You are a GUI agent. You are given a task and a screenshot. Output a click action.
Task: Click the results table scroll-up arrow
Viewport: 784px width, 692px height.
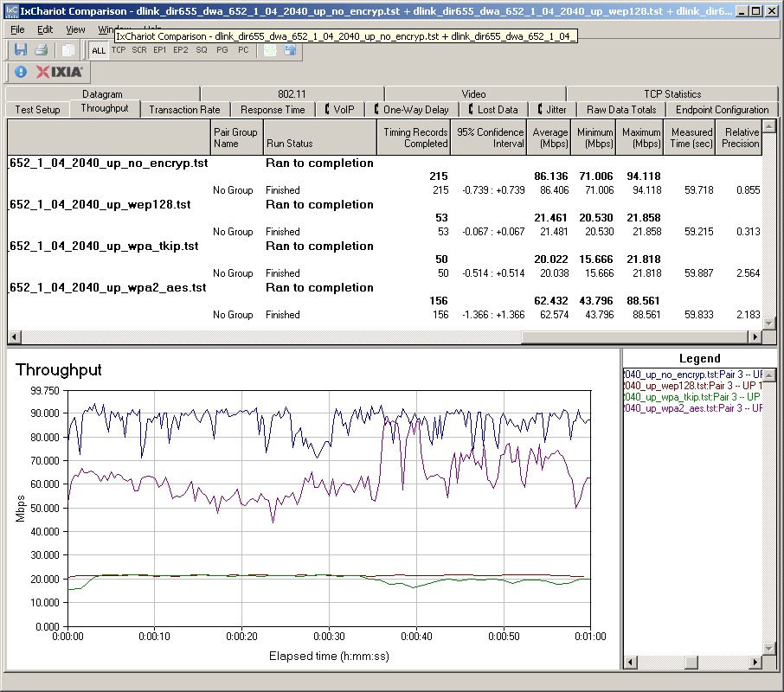[x=769, y=125]
